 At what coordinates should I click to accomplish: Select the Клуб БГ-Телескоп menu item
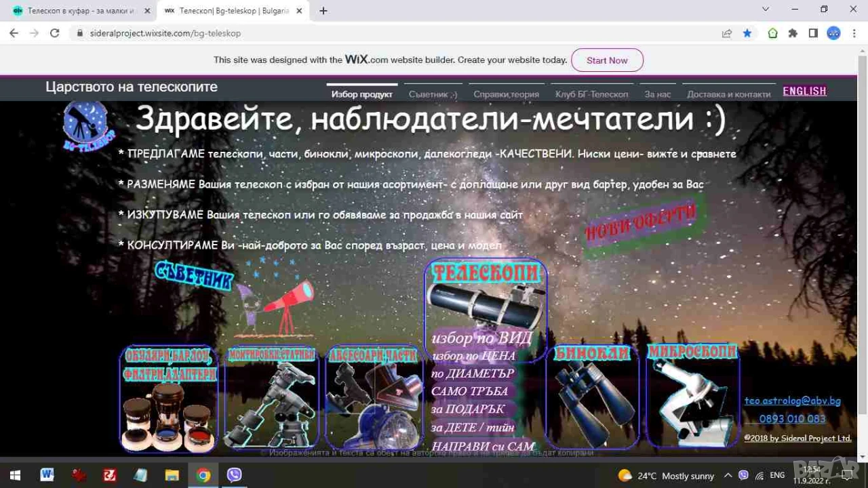(591, 94)
